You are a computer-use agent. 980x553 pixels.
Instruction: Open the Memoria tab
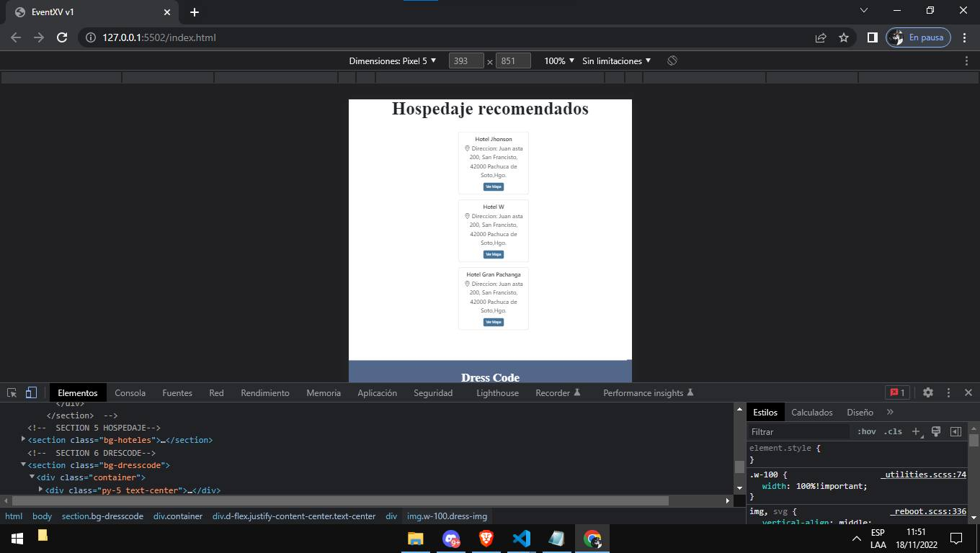tap(324, 392)
